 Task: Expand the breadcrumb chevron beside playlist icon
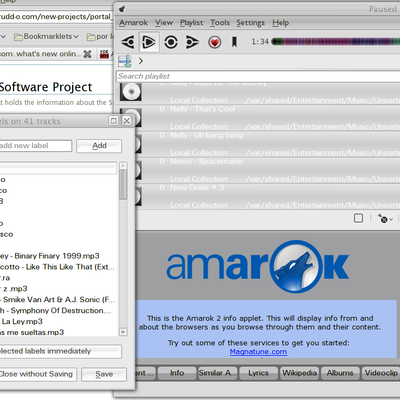[141, 61]
